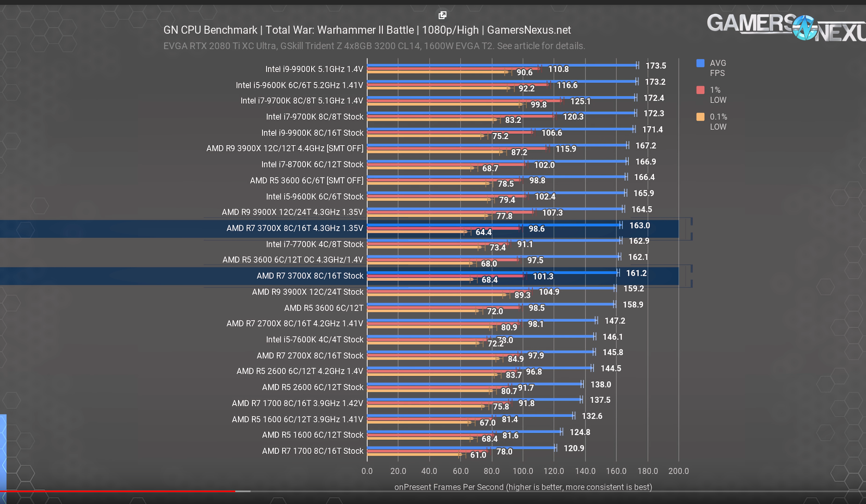
Task: Click the chart title mentioning Total War: Warhammer II
Action: pos(367,30)
